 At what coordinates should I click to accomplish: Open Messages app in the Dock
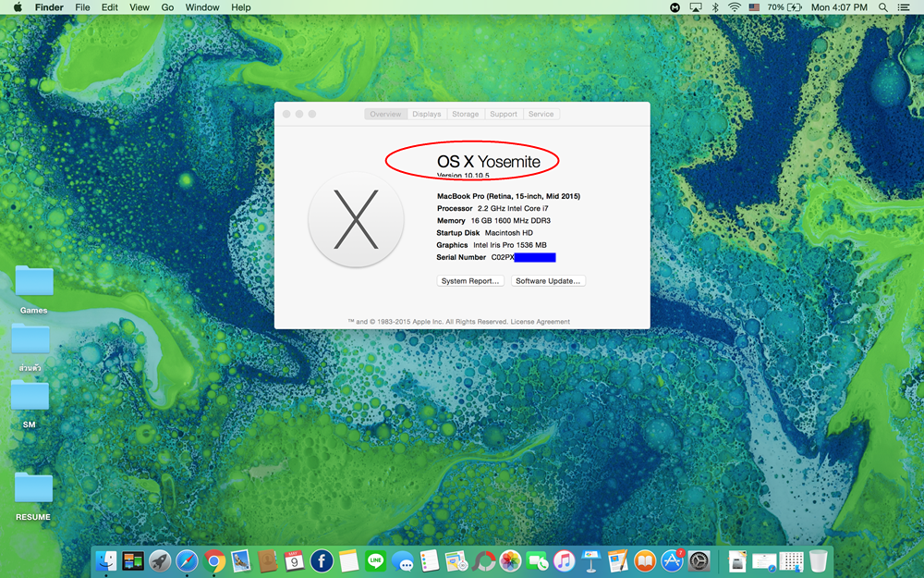click(x=403, y=561)
